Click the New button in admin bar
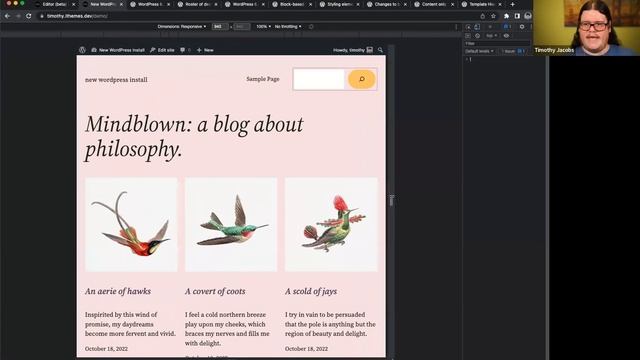 [x=205, y=50]
